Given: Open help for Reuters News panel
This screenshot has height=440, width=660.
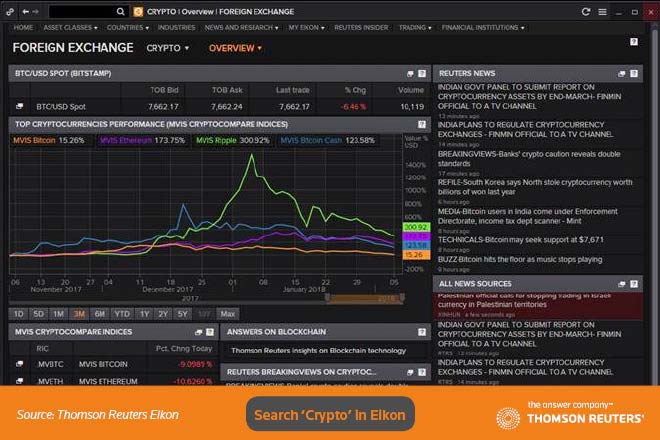Looking at the screenshot, I should click(x=634, y=74).
